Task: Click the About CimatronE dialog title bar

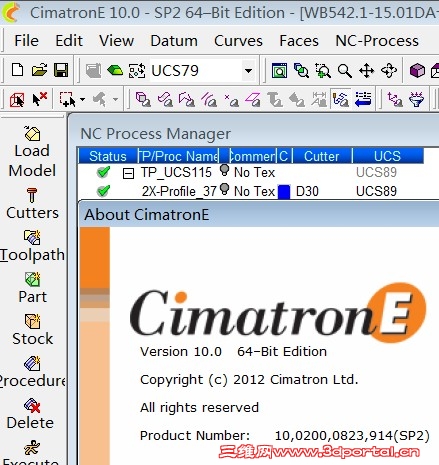Action: coord(259,214)
